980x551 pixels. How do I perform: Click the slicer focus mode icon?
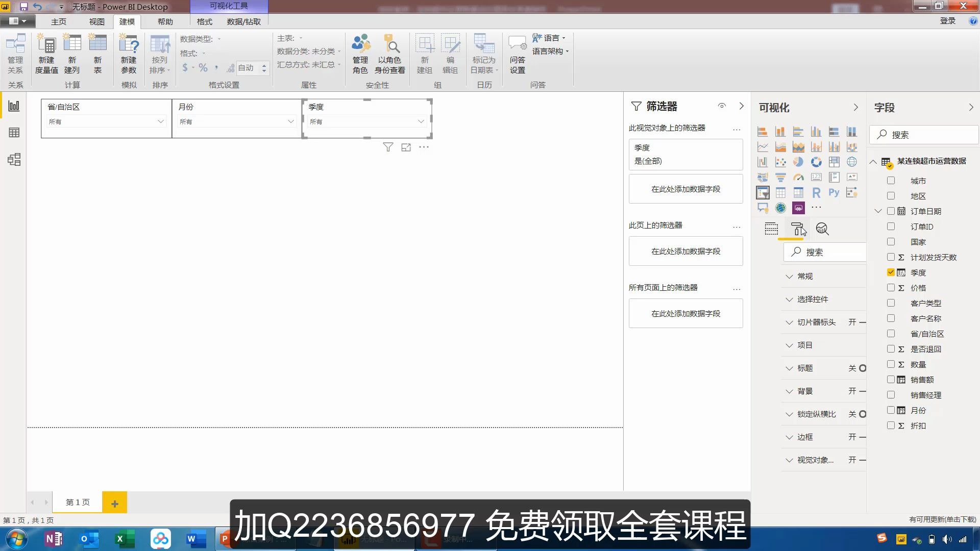(406, 147)
